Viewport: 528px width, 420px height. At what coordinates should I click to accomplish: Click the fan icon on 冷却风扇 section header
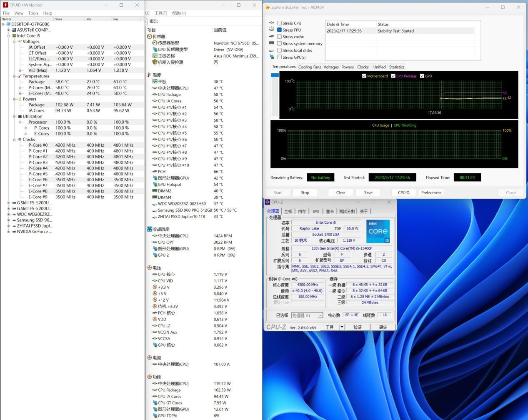click(x=149, y=229)
